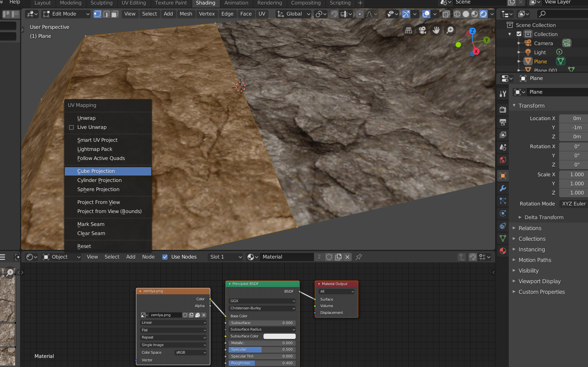Image resolution: width=588 pixels, height=367 pixels.
Task: Open the Edit Mode dropdown
Action: tap(66, 14)
